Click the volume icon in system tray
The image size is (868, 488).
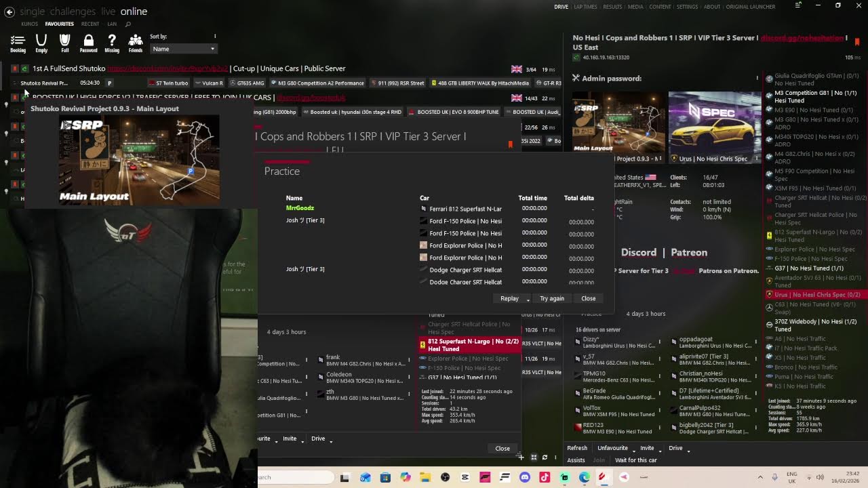[821, 477]
